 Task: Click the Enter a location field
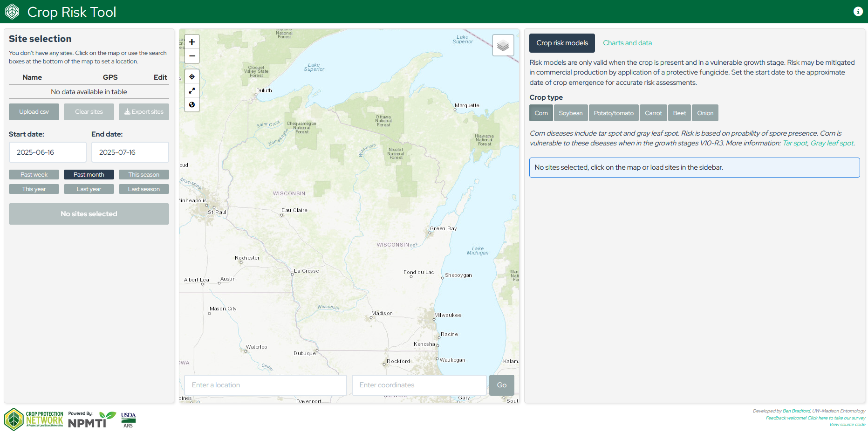pyautogui.click(x=265, y=385)
